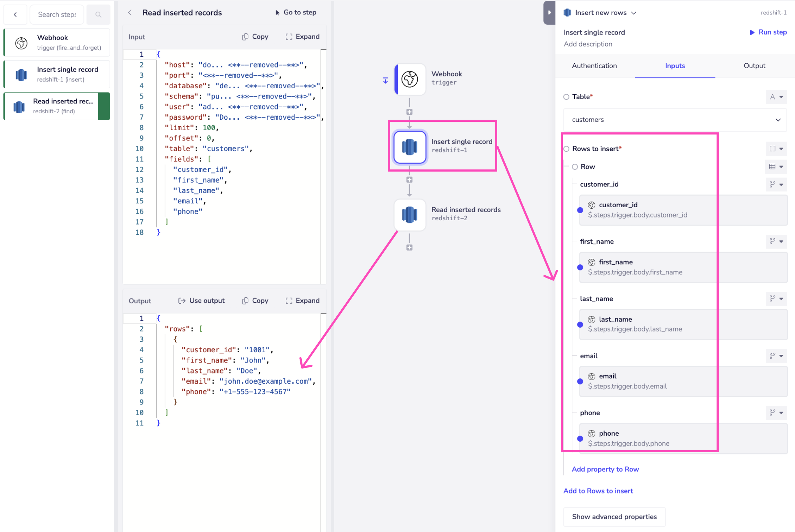Click the back chevron beside Read inserted records title
This screenshot has width=795, height=532.
pyautogui.click(x=130, y=13)
